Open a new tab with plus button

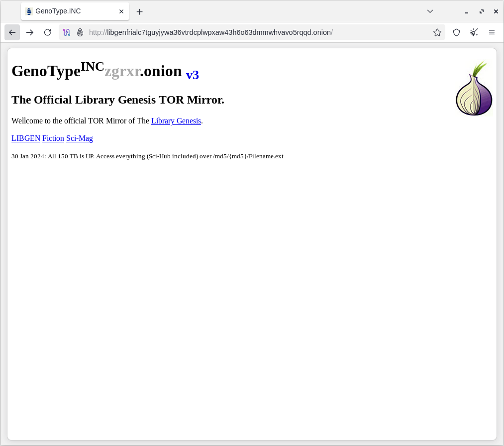pyautogui.click(x=140, y=11)
